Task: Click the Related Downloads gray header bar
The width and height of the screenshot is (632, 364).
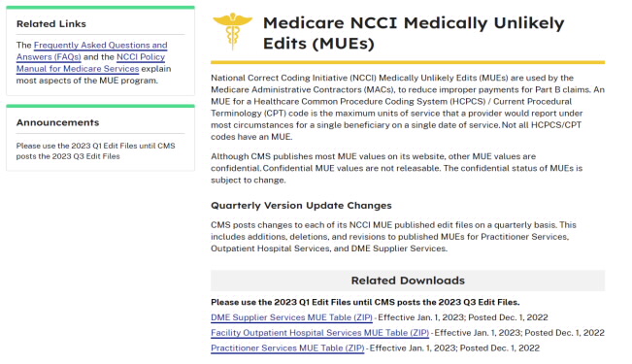Action: [x=408, y=281]
